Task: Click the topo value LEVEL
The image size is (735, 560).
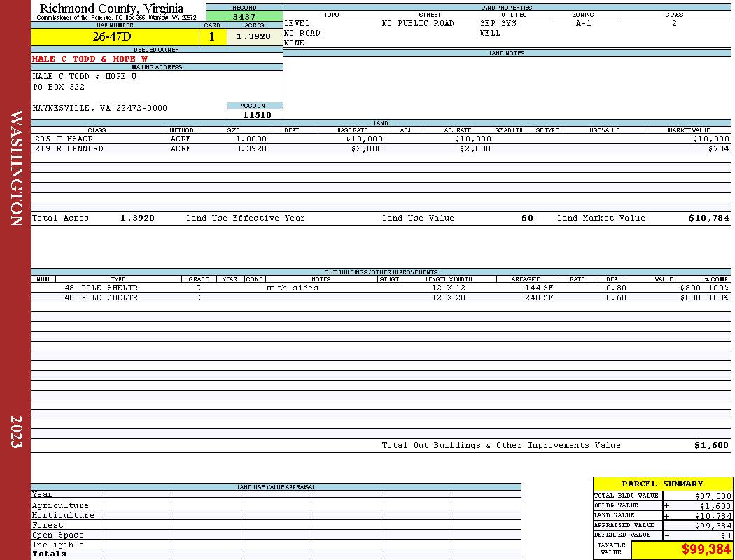Action: (297, 23)
